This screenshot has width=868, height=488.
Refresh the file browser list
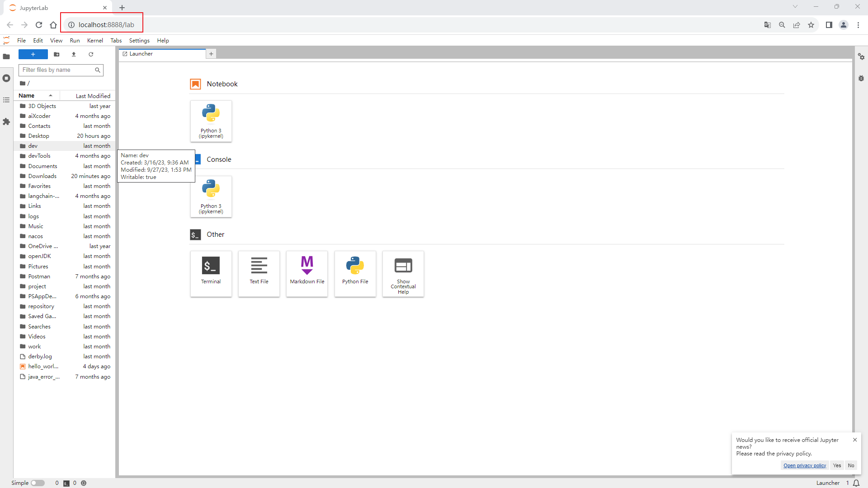point(91,54)
